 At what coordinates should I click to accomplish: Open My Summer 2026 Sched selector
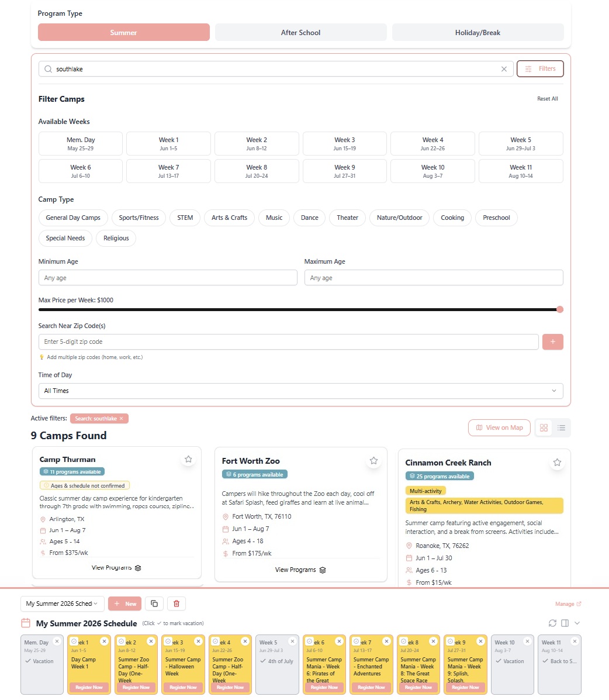[x=62, y=604]
